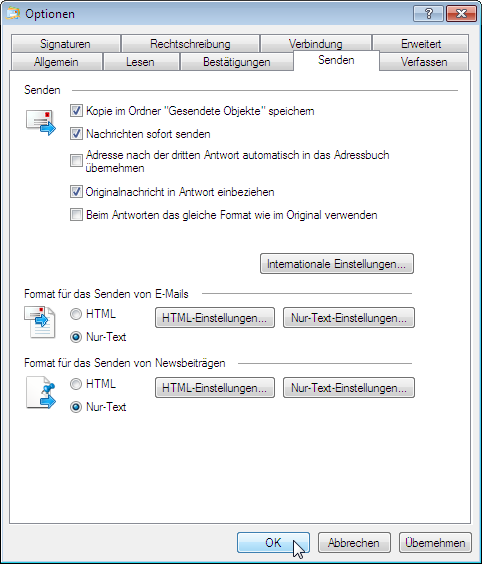The height and width of the screenshot is (564, 482).
Task: Click 'Format für das Senden von Newsbeiträgen' heading
Action: [125, 363]
